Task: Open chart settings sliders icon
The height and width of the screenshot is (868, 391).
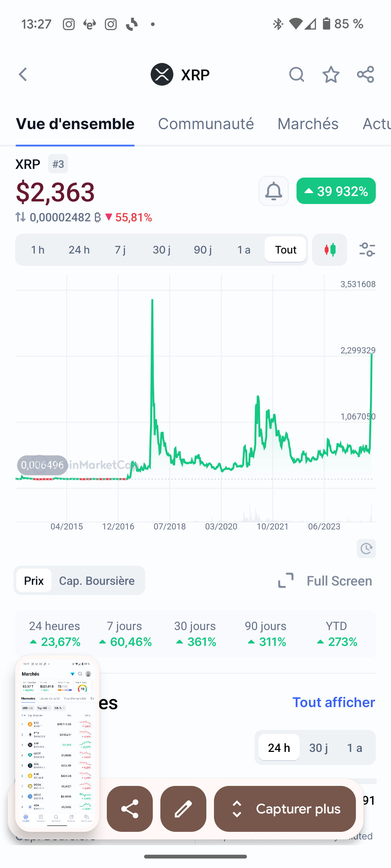Action: pyautogui.click(x=367, y=250)
